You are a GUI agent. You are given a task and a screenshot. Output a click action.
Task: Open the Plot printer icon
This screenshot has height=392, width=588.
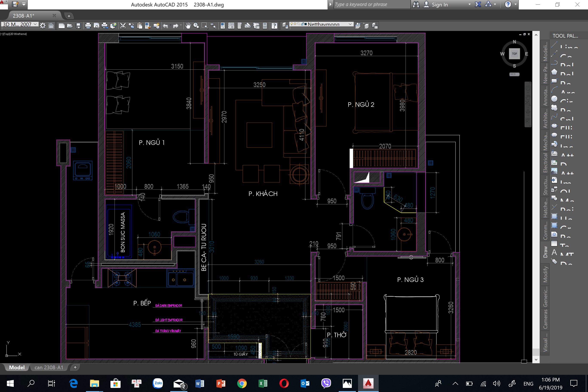click(88, 26)
